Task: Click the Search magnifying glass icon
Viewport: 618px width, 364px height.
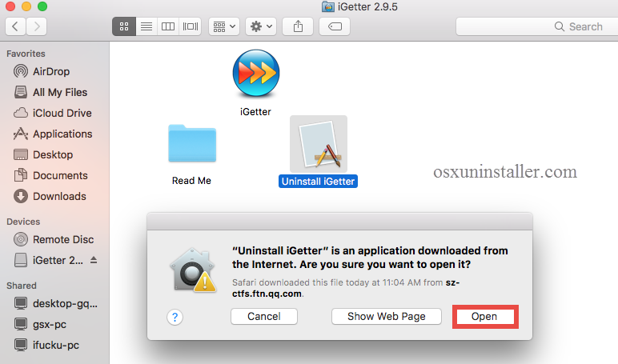Action: (x=560, y=26)
